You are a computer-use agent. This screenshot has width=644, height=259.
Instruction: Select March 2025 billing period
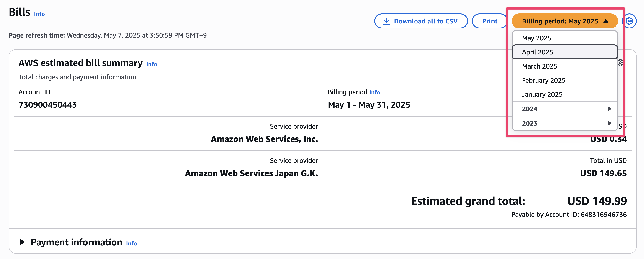tap(539, 66)
